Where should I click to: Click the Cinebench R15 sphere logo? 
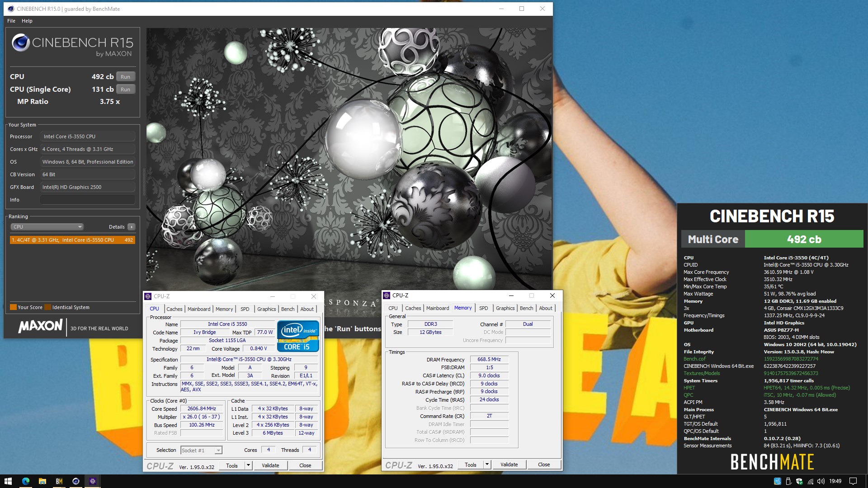(x=21, y=43)
